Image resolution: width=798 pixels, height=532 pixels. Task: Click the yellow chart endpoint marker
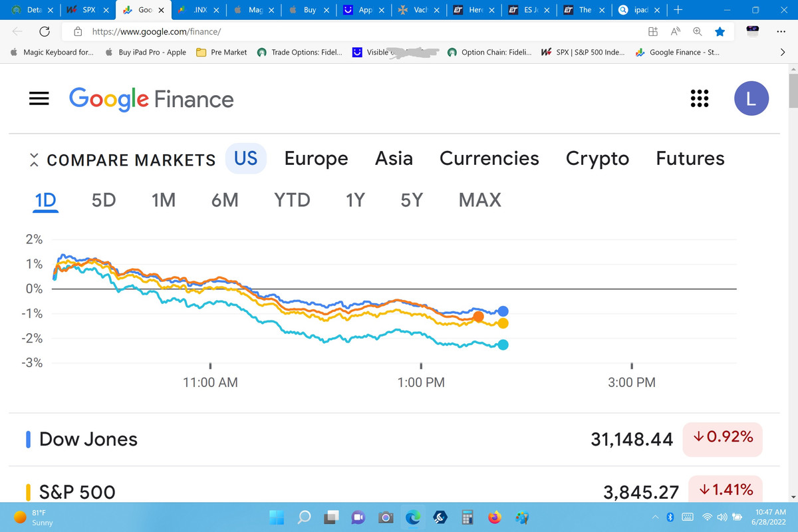pyautogui.click(x=503, y=323)
